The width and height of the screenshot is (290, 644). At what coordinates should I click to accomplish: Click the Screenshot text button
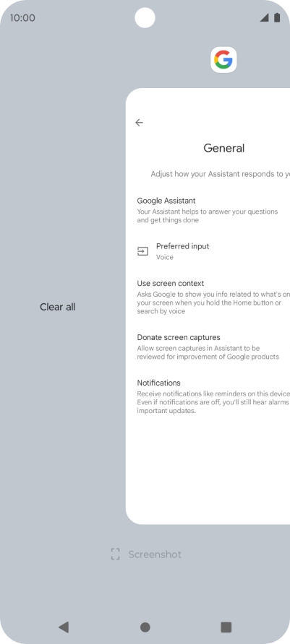click(x=155, y=554)
